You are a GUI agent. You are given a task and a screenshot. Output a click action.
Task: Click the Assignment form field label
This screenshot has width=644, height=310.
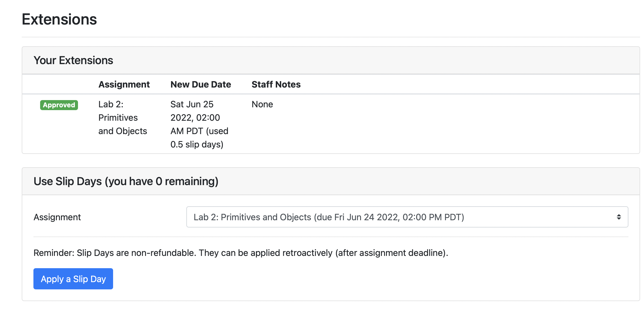pos(57,217)
